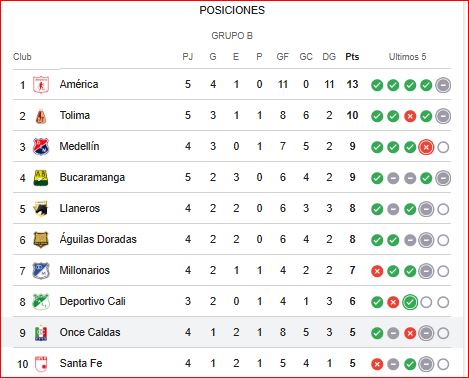Click the Águilas Doradas crest icon
Screen dimensions: 469x378
pyautogui.click(x=41, y=239)
